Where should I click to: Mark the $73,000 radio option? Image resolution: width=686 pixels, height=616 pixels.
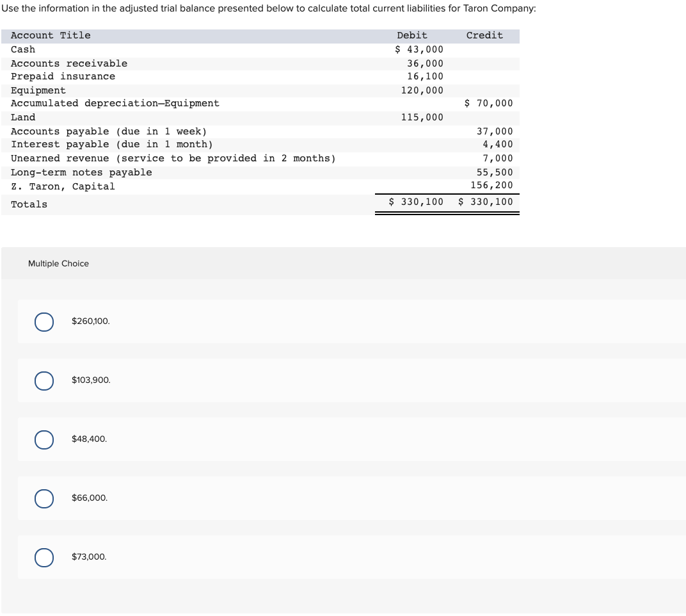pos(44,557)
